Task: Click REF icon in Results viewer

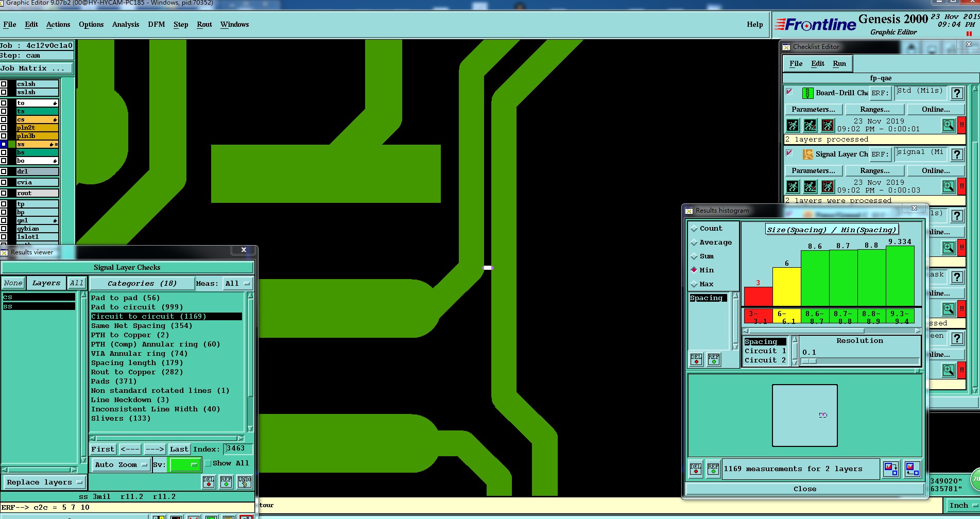Action: pyautogui.click(x=226, y=482)
